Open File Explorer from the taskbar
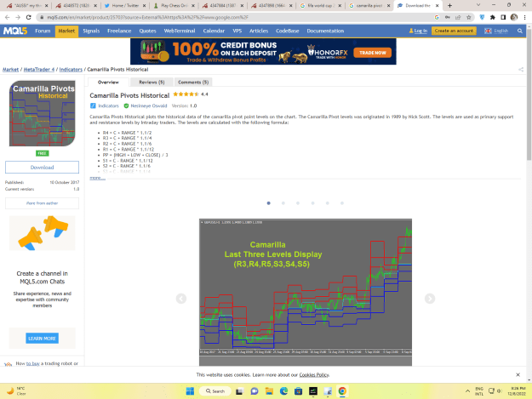Viewport: 532px width, 399px height. [269, 391]
